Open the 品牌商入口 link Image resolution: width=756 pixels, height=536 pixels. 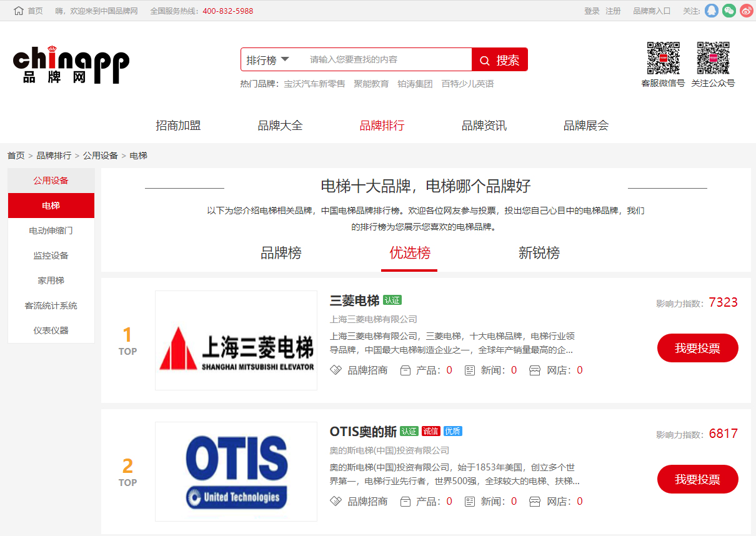(x=652, y=11)
